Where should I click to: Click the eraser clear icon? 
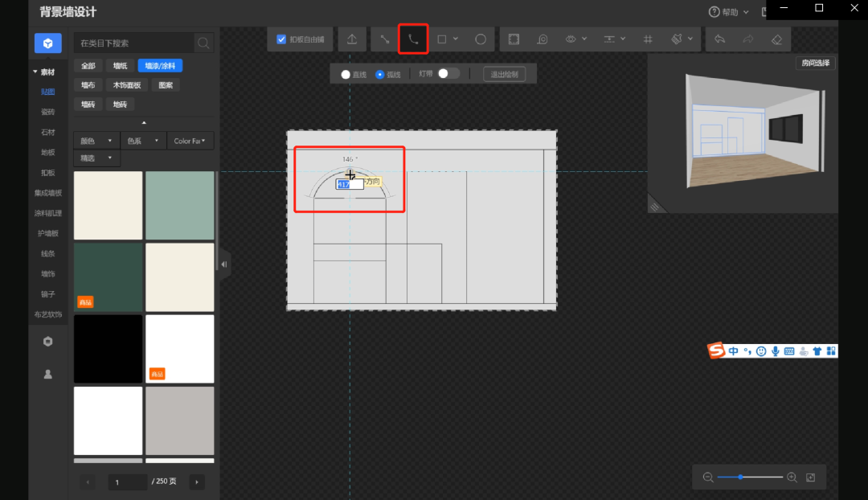point(776,39)
